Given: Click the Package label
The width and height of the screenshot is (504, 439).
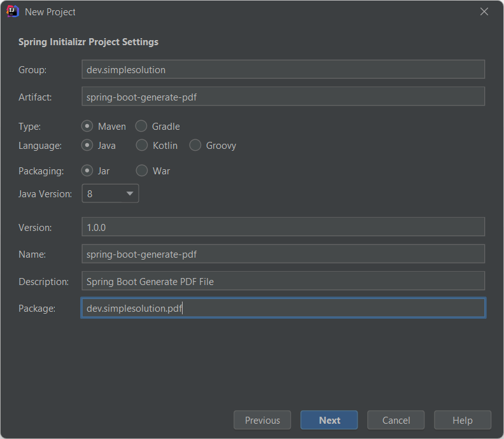Looking at the screenshot, I should pyautogui.click(x=37, y=309).
